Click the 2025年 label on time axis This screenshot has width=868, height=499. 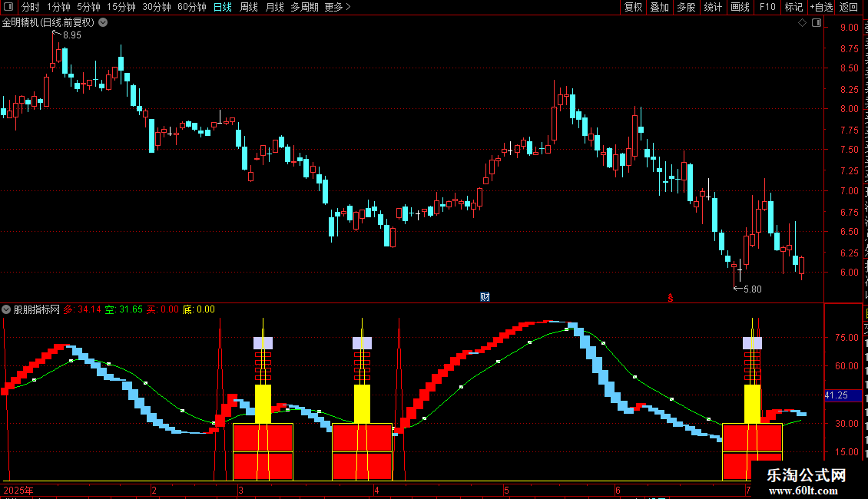[18, 490]
